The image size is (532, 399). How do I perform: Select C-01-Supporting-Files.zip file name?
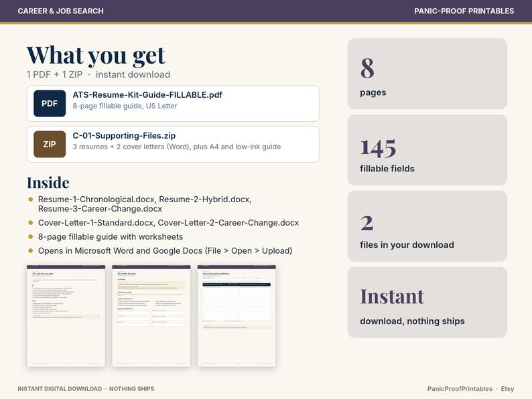[x=124, y=136]
